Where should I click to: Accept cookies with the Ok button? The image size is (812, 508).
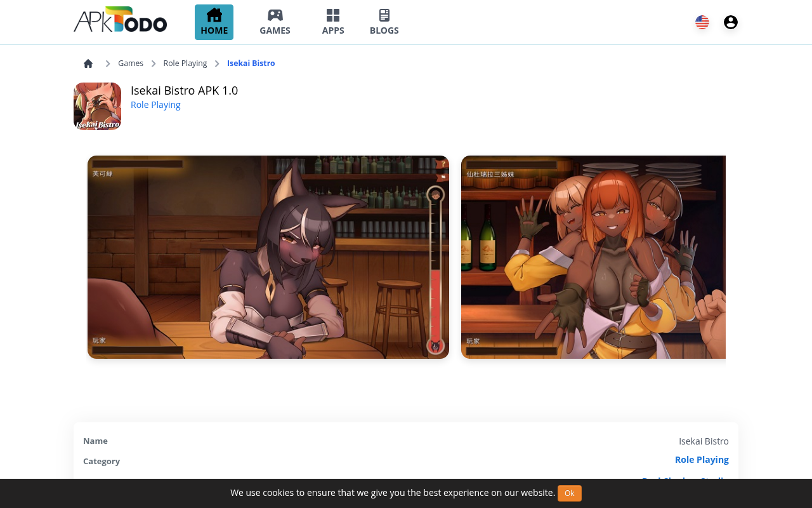pyautogui.click(x=570, y=493)
